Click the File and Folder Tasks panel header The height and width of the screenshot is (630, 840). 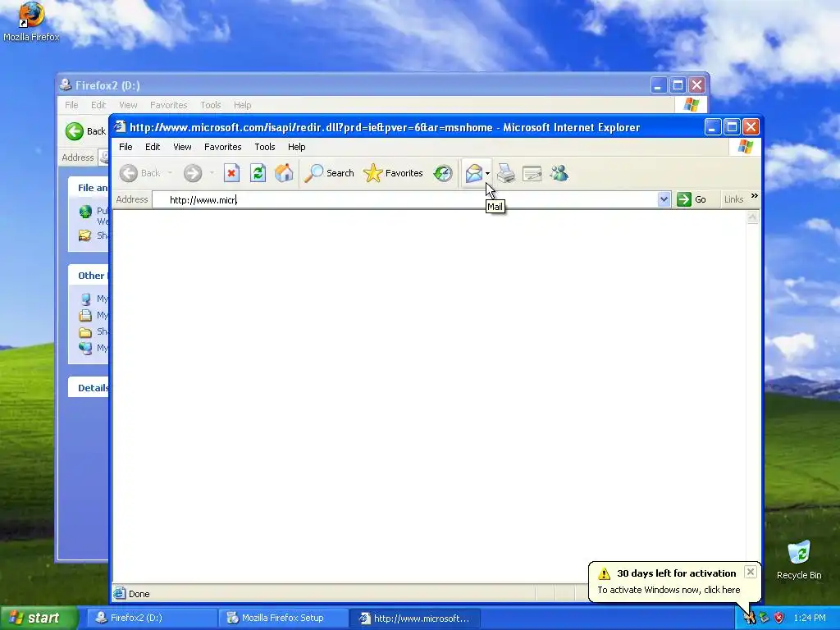[x=89, y=188]
